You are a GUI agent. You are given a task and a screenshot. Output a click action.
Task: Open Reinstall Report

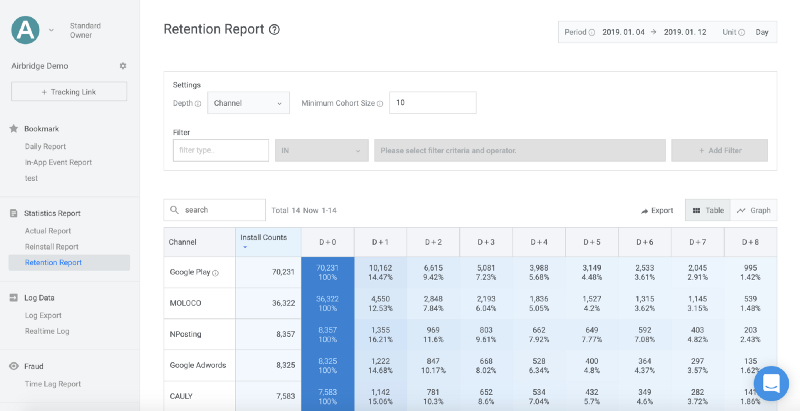tap(52, 246)
